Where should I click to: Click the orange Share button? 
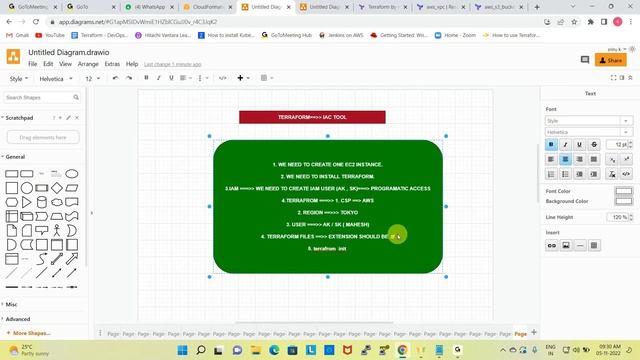(x=611, y=60)
